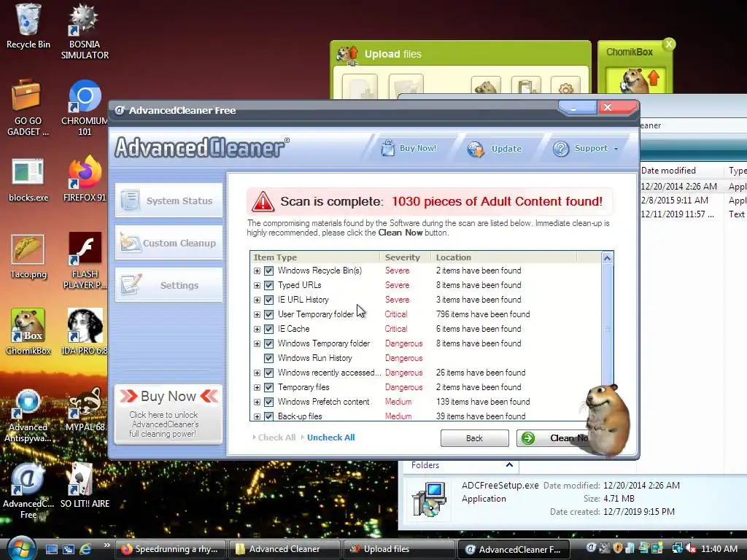747x560 pixels.
Task: Uncheck the IE URL History item
Action: 268,300
